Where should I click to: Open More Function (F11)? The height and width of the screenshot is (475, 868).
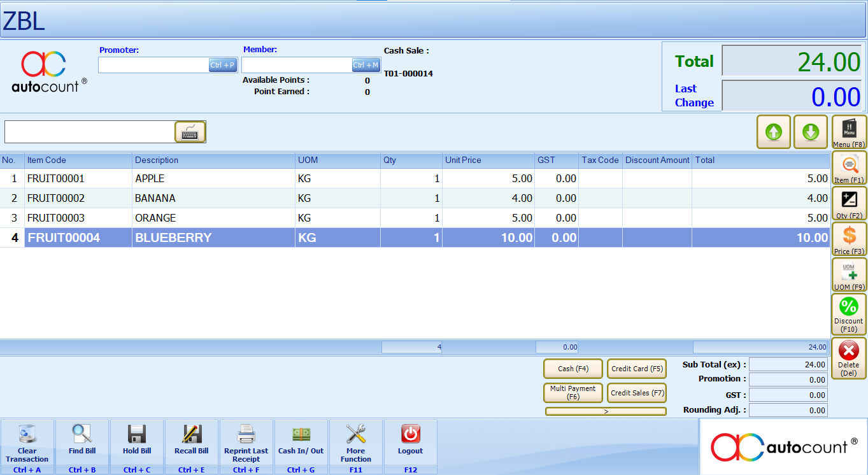point(355,443)
